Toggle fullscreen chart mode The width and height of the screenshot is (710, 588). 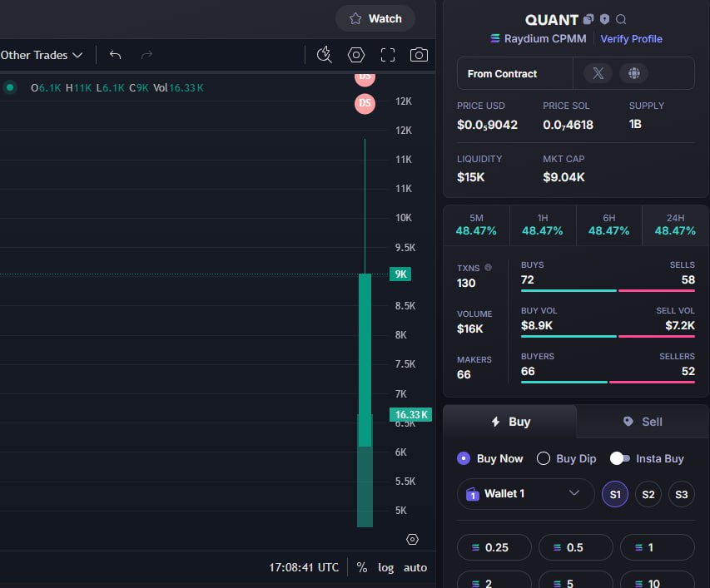click(x=388, y=55)
